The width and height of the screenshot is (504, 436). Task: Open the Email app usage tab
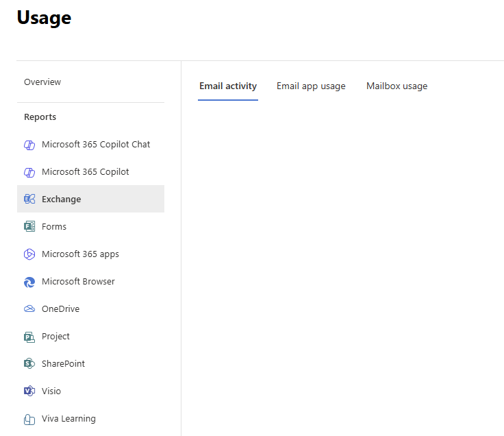pyautogui.click(x=311, y=86)
